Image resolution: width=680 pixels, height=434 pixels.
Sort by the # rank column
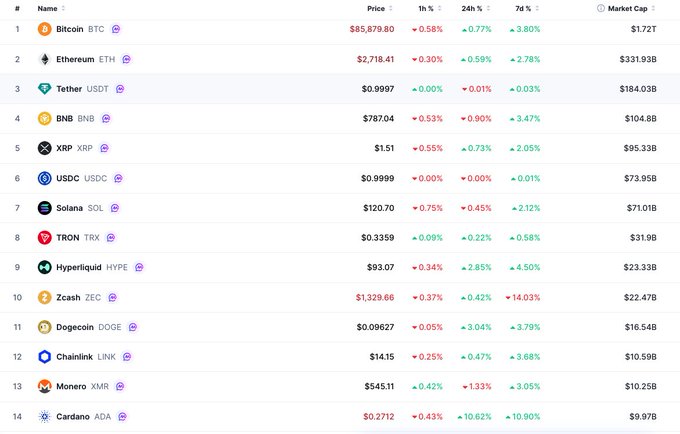coord(17,8)
